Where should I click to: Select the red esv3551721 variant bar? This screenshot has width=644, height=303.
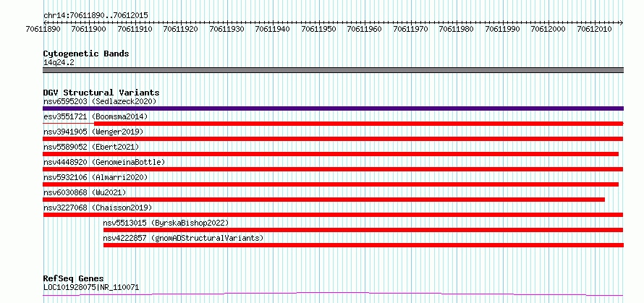359,124
